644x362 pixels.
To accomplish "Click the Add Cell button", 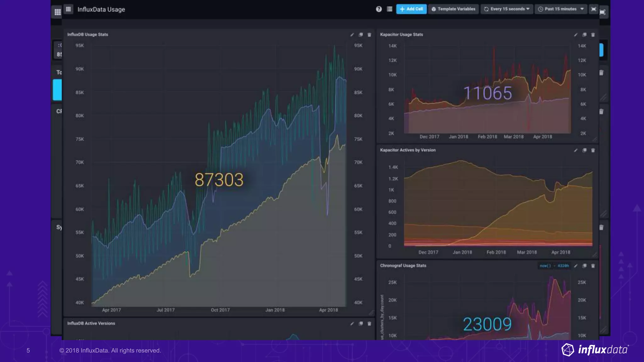I will 411,9.
